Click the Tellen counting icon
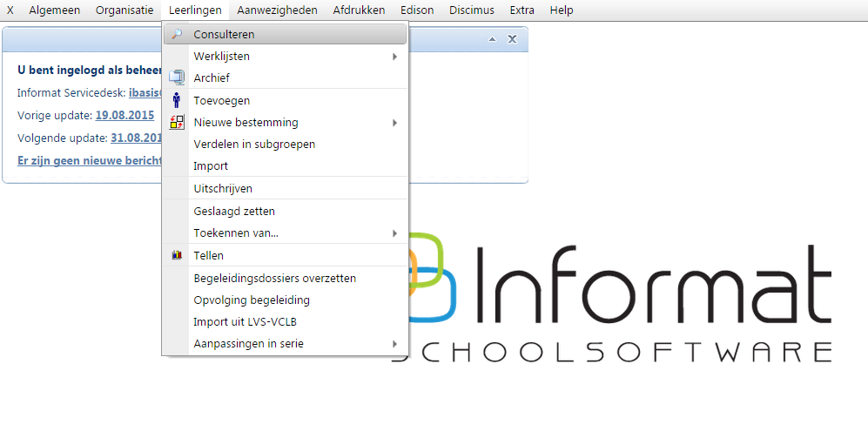Viewport: 868px width, 438px height. 177,255
